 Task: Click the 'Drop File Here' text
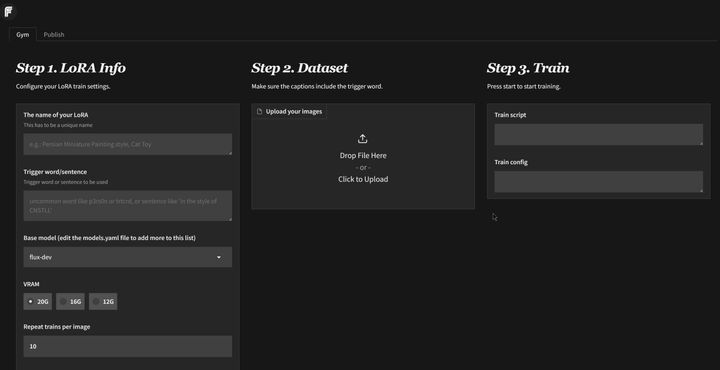pos(363,156)
